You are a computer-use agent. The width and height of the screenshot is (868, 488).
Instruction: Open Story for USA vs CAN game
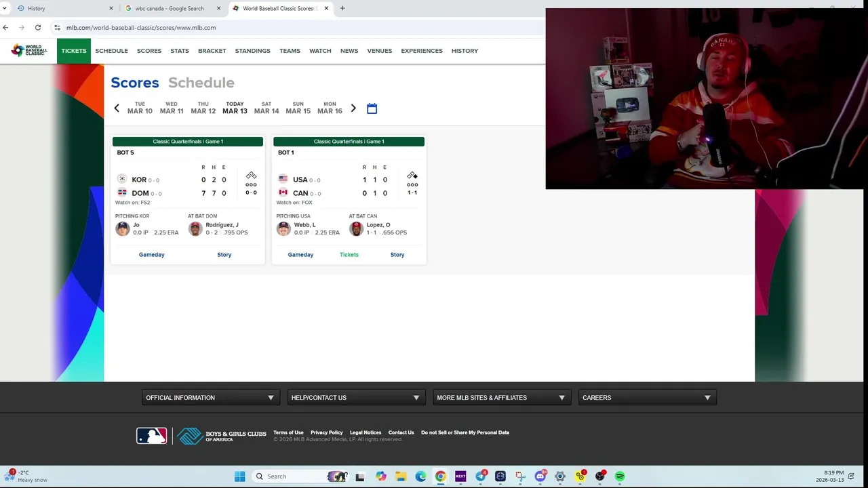tap(397, 255)
